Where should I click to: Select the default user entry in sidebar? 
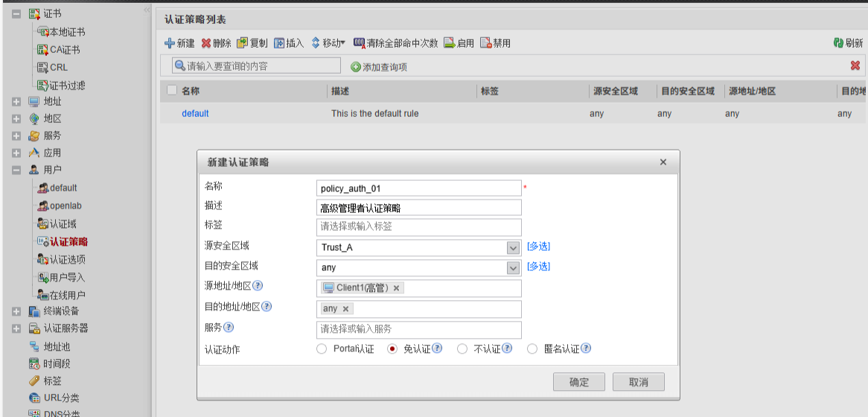(63, 188)
